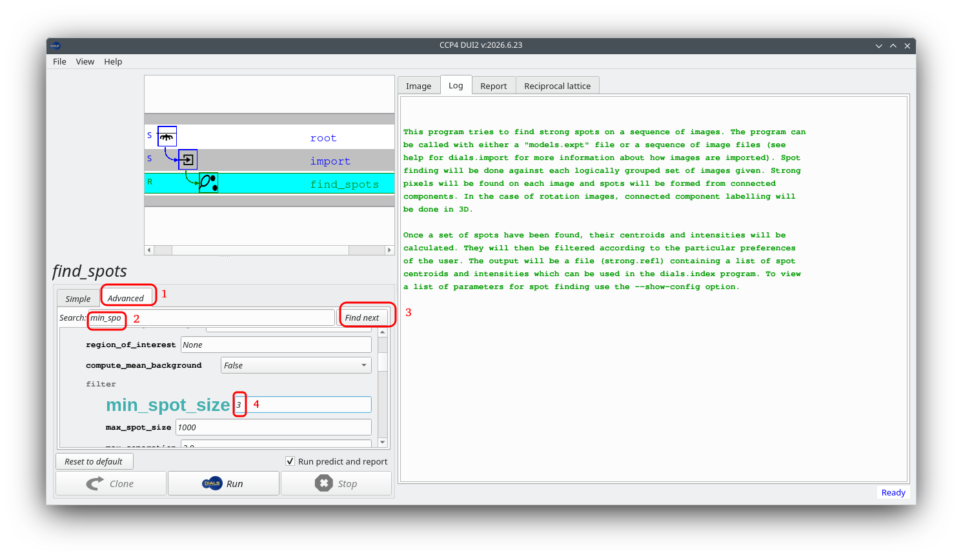Viewport: 963px width, 560px height.
Task: Open the File menu
Action: coord(59,61)
